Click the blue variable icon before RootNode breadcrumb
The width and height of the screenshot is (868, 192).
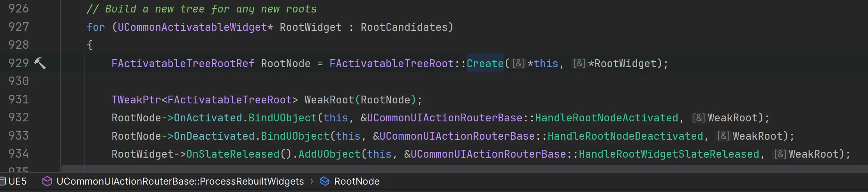pos(324,181)
